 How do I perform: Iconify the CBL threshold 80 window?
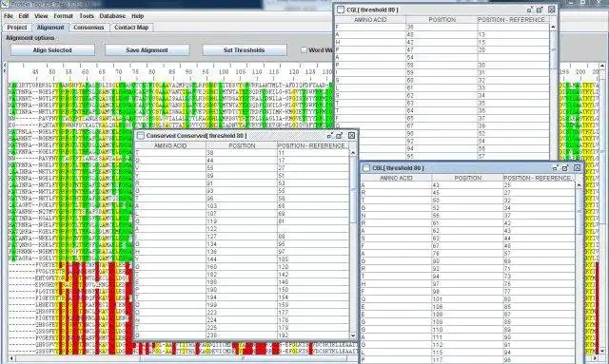point(556,168)
